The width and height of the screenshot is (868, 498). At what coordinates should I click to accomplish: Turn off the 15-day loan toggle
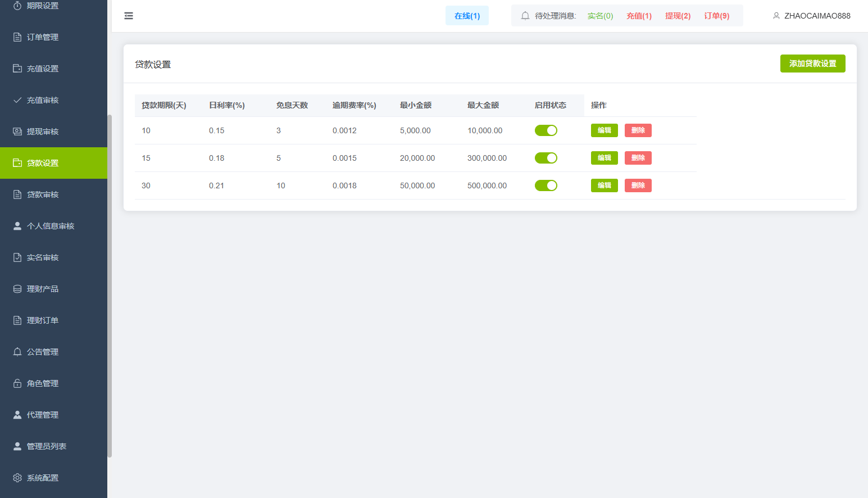(x=546, y=158)
